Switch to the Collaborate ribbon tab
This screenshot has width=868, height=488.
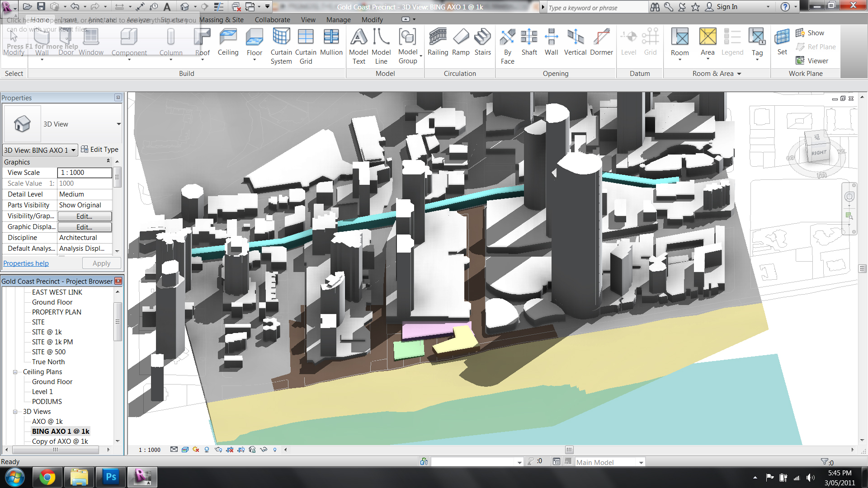tap(272, 20)
